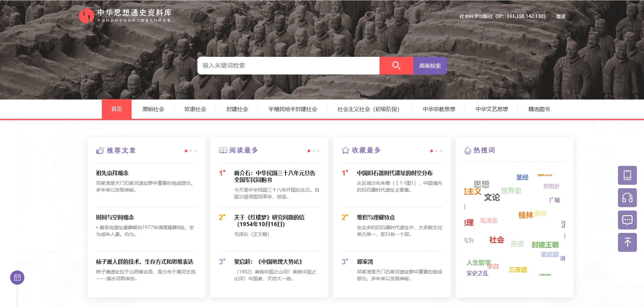The width and height of the screenshot is (644, 307).
Task: Select second carousel dot in 推荐文章 card
Action: click(x=191, y=151)
